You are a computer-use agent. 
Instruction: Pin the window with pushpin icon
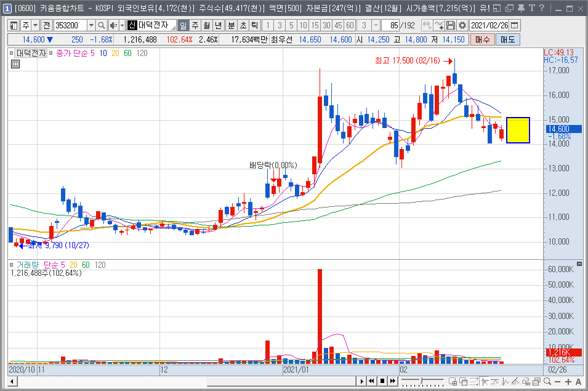click(x=521, y=8)
